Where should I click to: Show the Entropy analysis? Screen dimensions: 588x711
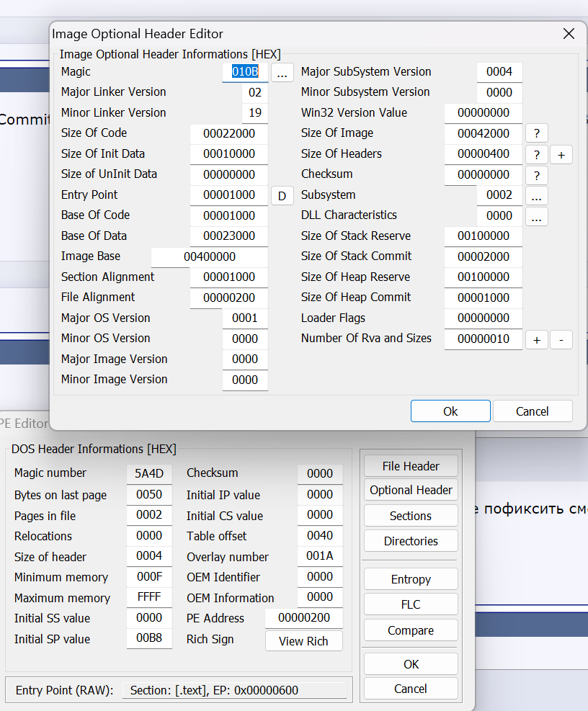click(411, 579)
